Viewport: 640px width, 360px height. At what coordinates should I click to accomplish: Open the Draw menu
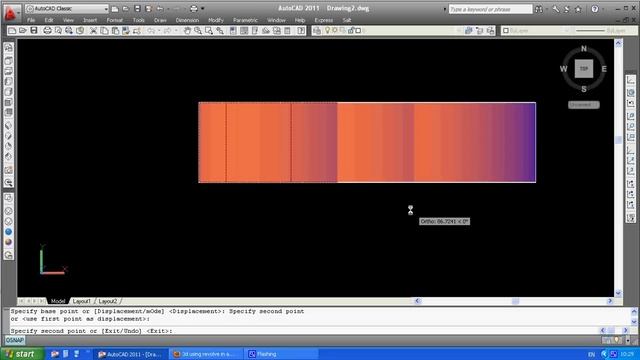[160, 20]
